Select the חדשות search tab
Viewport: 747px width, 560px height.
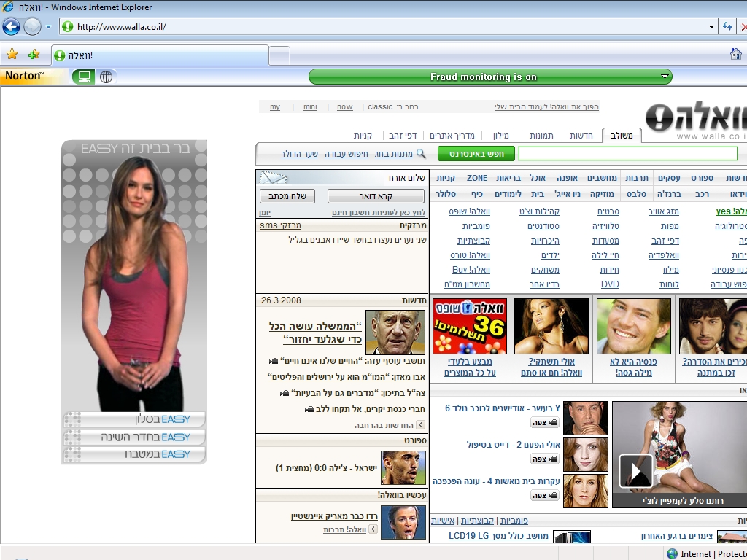pos(581,135)
